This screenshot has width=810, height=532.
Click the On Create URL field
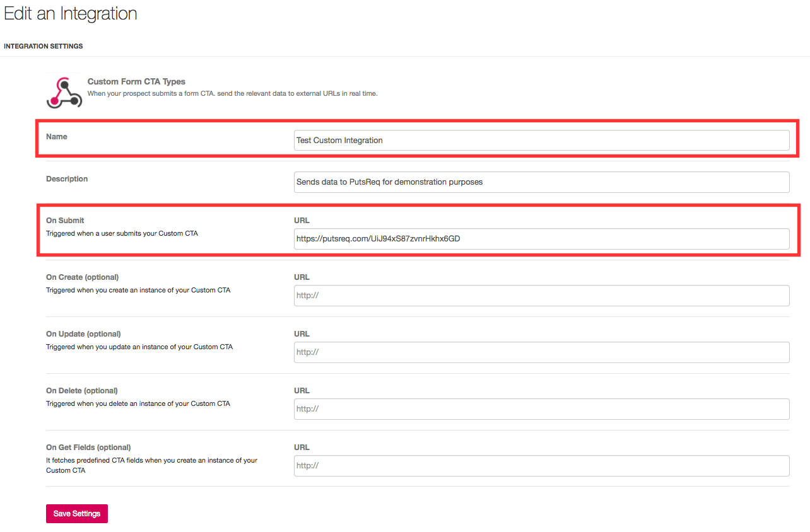pyautogui.click(x=541, y=296)
